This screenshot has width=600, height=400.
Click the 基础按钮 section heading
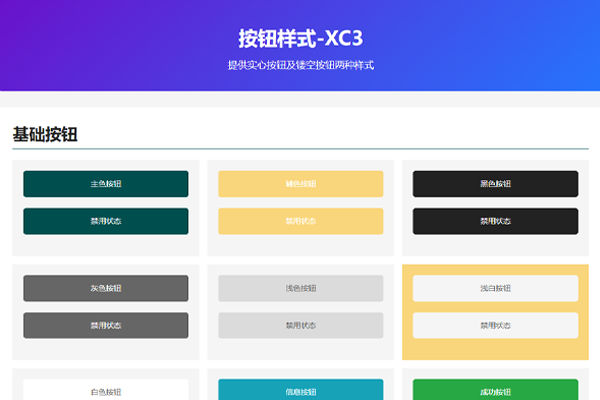click(45, 134)
